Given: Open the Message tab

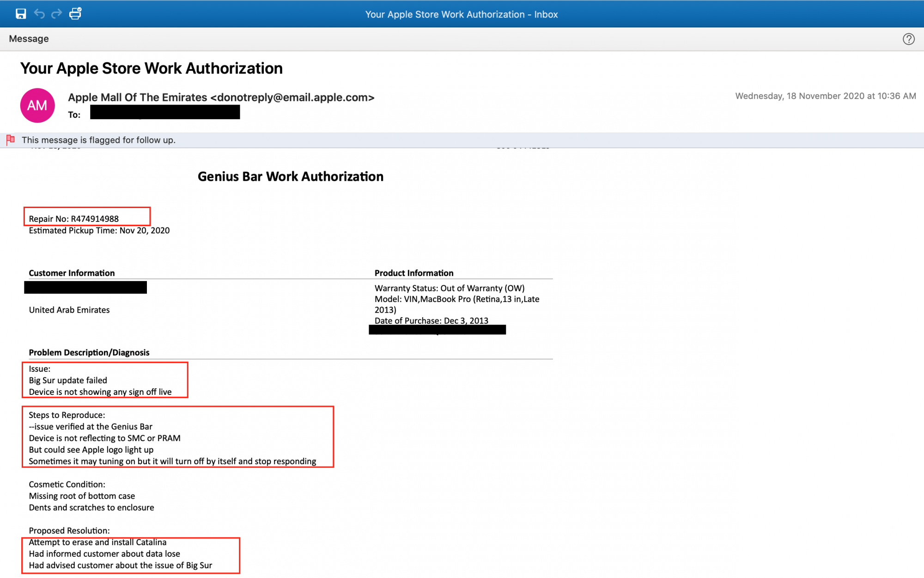Looking at the screenshot, I should (29, 39).
